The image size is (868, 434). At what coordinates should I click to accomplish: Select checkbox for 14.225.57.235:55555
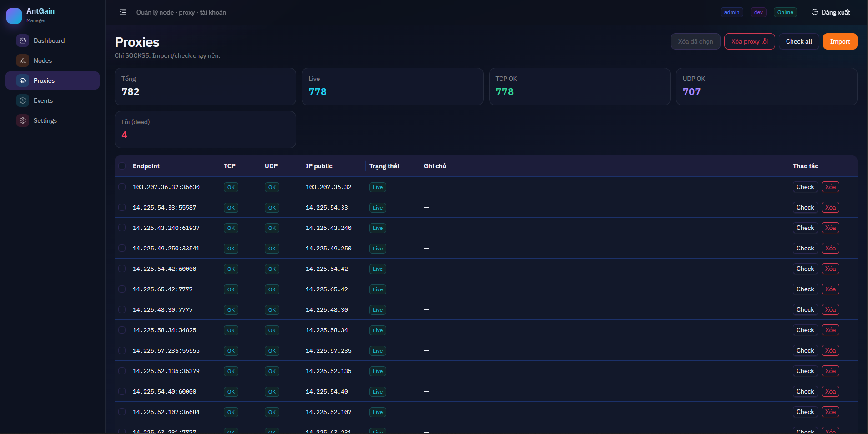(x=122, y=350)
